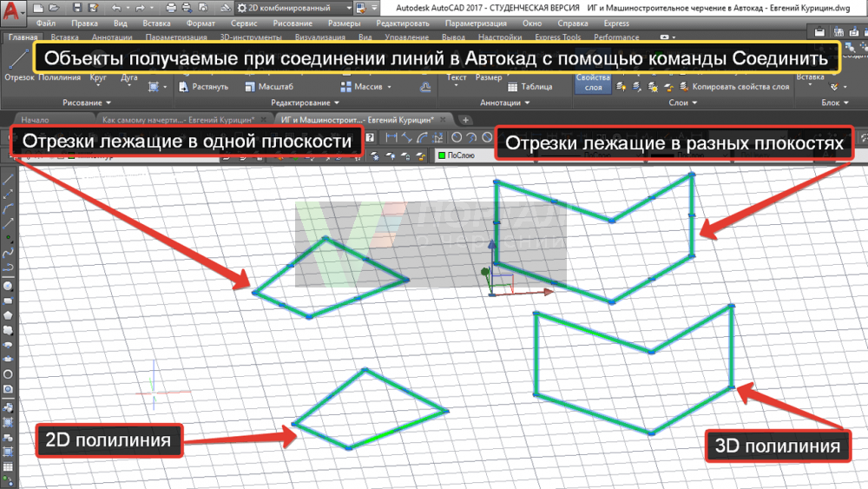
Task: Click the Undo arrow icon
Action: click(x=115, y=8)
